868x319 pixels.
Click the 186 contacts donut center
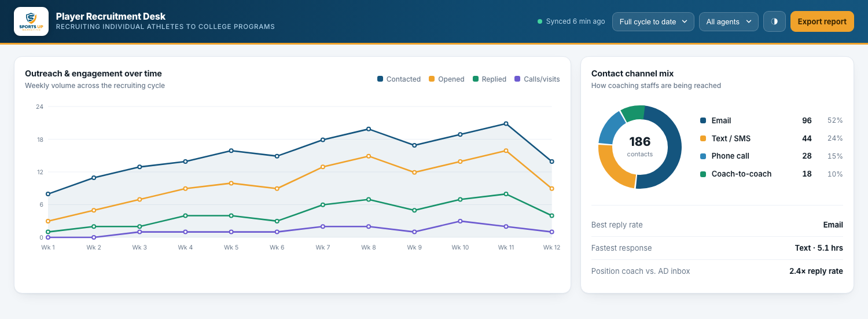pos(640,146)
